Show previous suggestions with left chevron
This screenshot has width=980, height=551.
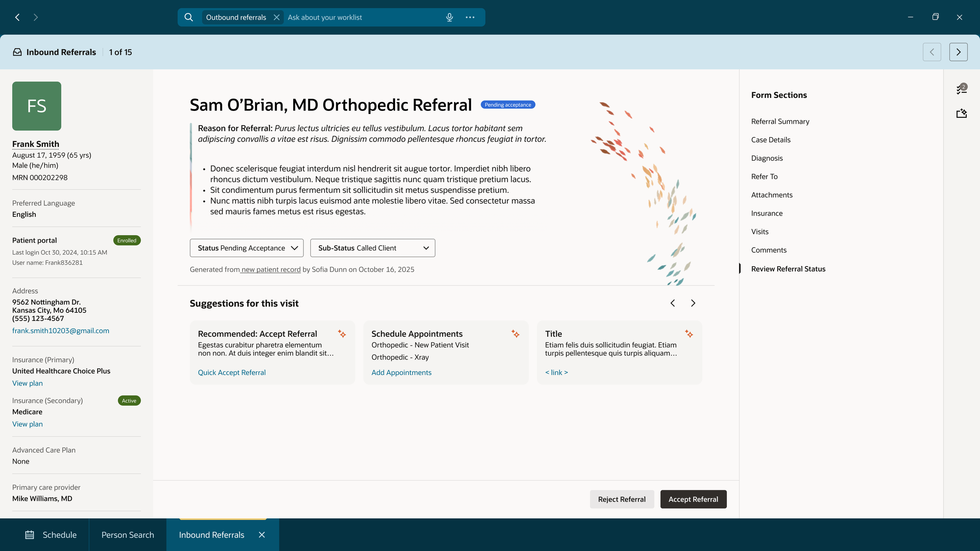673,303
